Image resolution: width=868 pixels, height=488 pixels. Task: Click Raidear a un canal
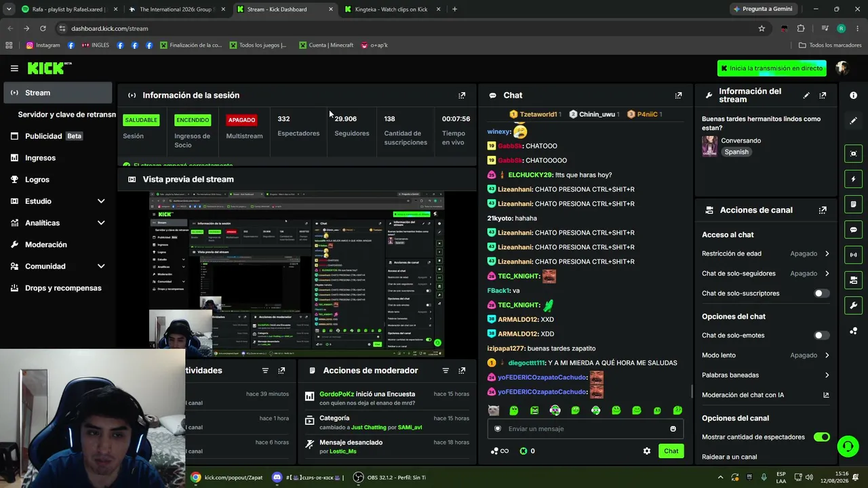tap(730, 457)
